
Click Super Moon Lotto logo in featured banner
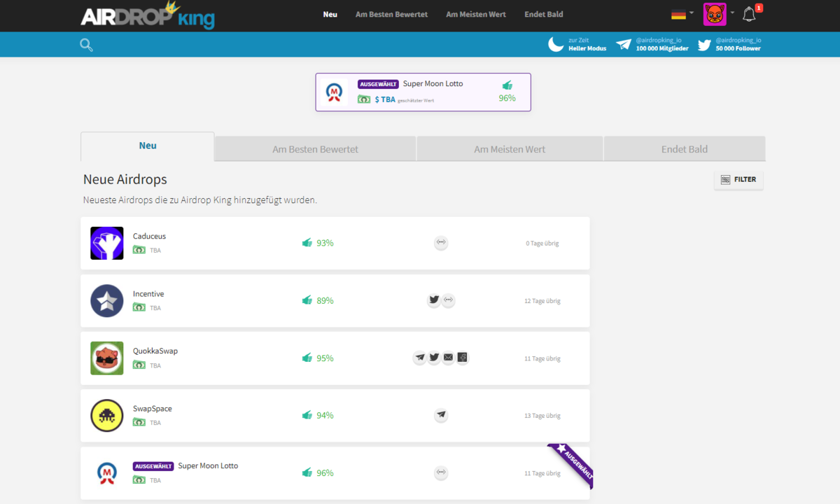click(x=335, y=92)
